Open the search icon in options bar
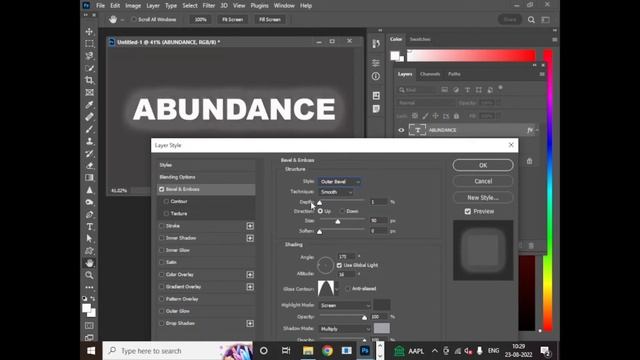 [531, 20]
